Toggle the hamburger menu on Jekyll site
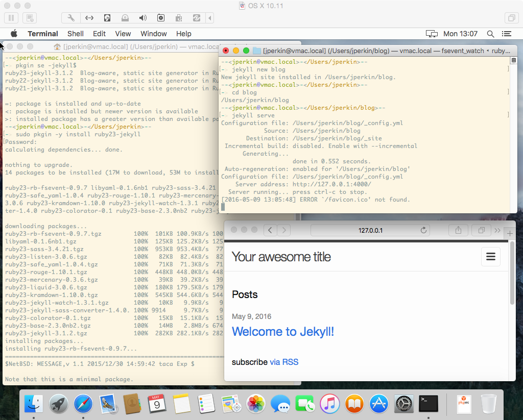The height and width of the screenshot is (420, 523). point(490,257)
